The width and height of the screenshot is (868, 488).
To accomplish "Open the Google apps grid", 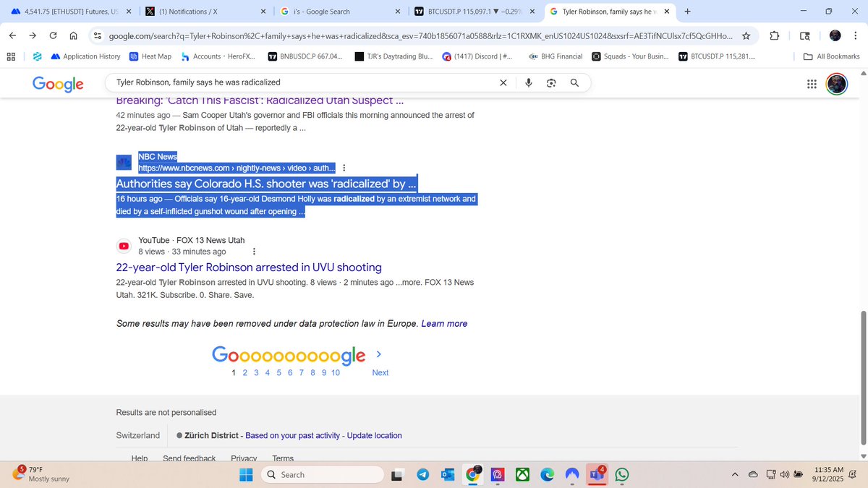I will pos(811,84).
